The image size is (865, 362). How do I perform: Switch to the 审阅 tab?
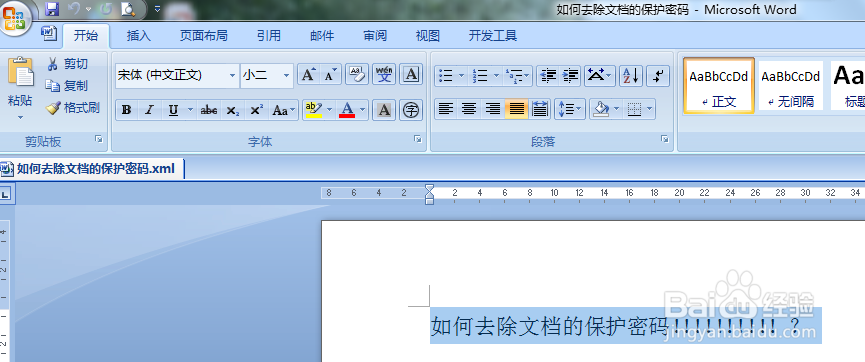pos(375,36)
